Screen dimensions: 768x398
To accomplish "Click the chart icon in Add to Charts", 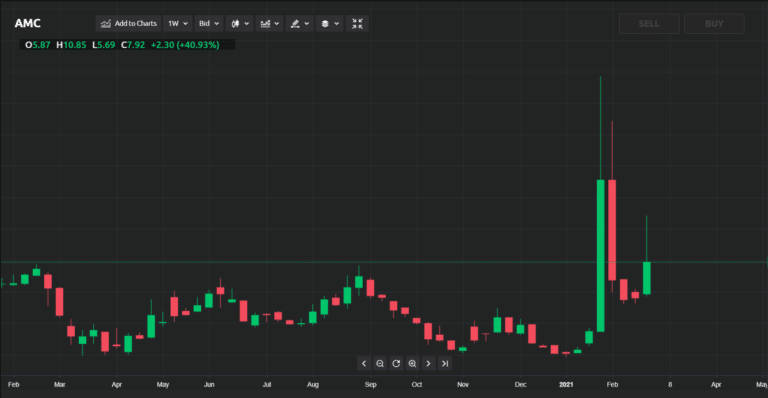I will click(106, 23).
